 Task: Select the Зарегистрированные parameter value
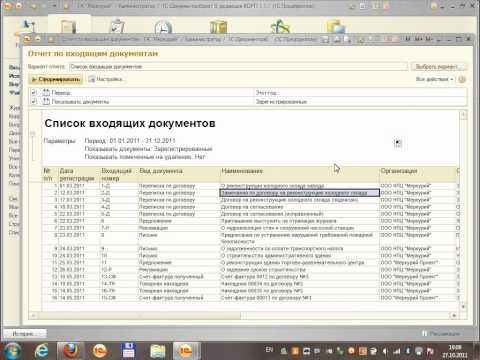coord(281,101)
